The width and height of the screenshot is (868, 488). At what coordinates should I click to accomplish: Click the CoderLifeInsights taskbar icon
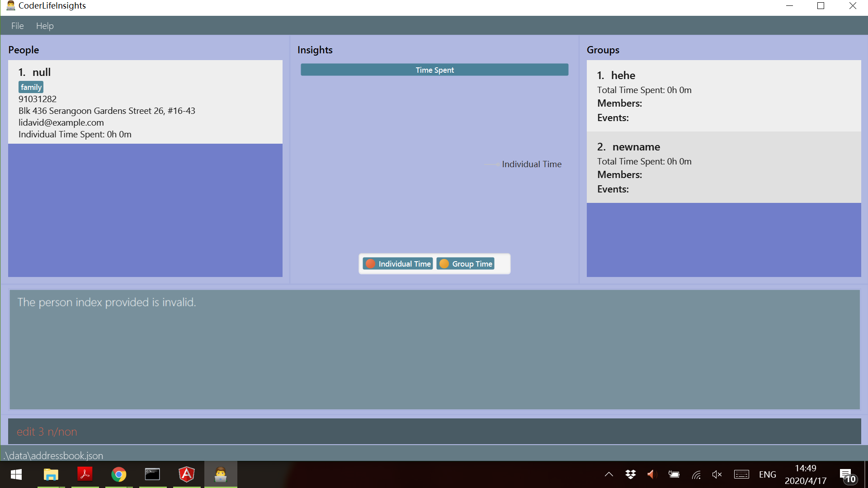pos(221,474)
